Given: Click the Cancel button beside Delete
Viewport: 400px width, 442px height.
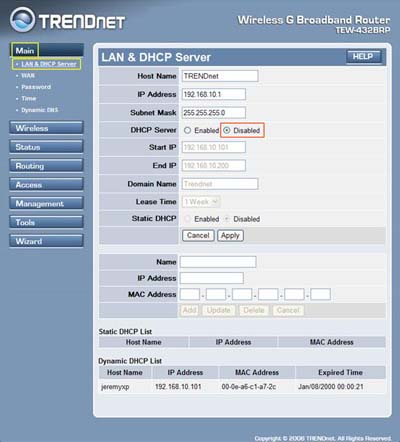Looking at the screenshot, I should (288, 310).
